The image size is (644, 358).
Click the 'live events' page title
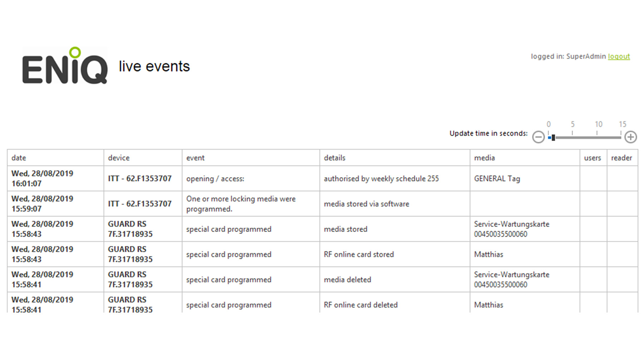click(154, 67)
